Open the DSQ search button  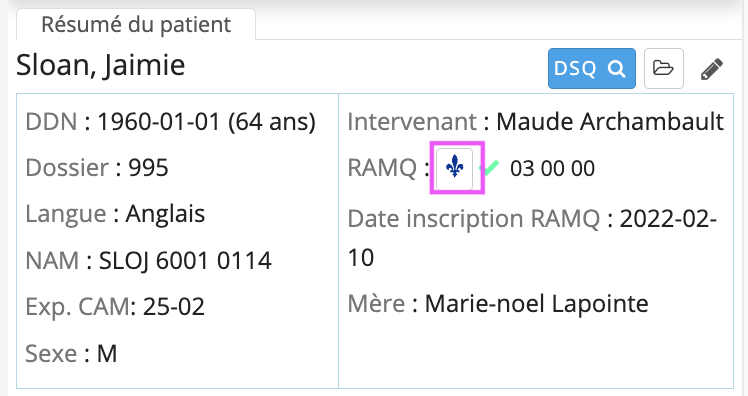(592, 68)
